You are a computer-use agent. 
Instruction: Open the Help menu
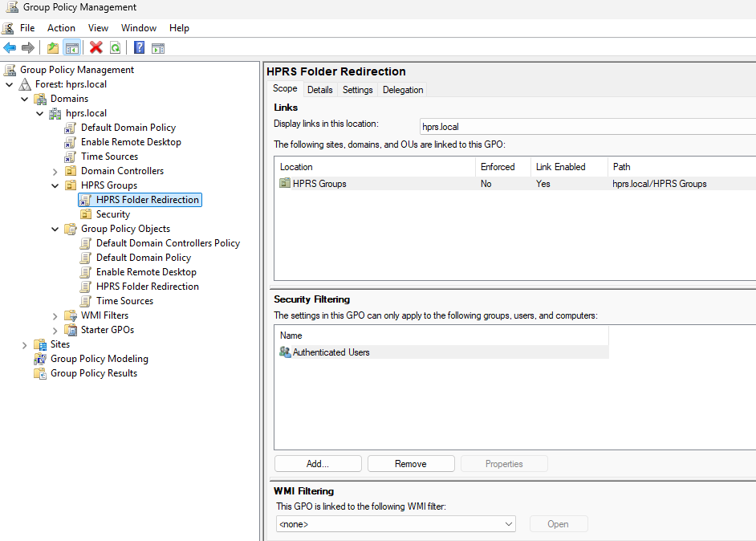(x=179, y=28)
